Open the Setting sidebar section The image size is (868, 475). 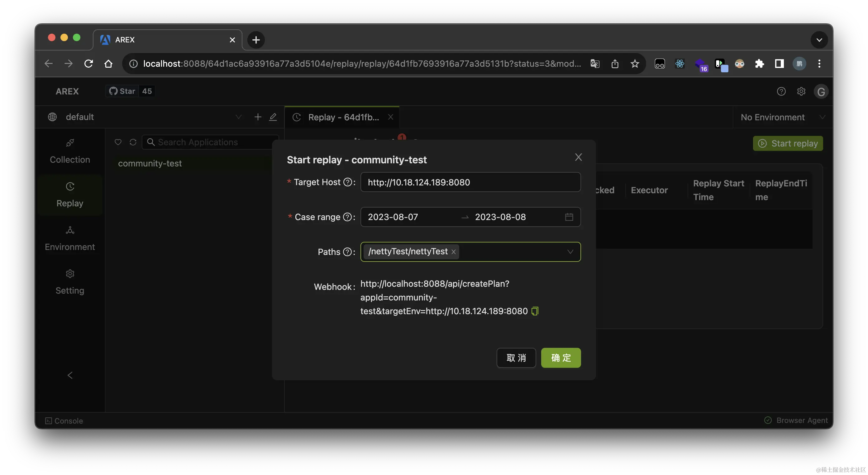coord(70,282)
